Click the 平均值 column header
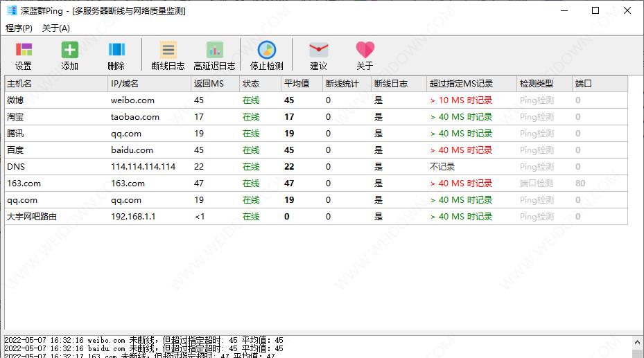 coord(302,84)
